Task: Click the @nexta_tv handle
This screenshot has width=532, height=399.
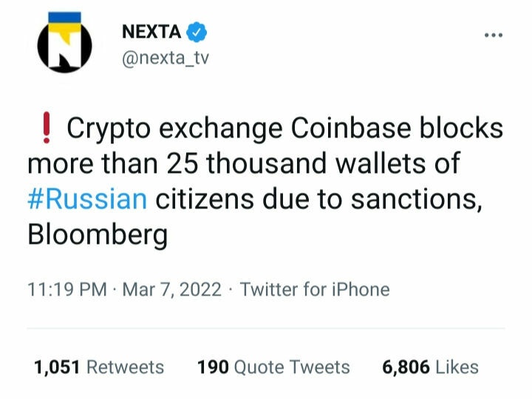Action: pyautogui.click(x=164, y=58)
